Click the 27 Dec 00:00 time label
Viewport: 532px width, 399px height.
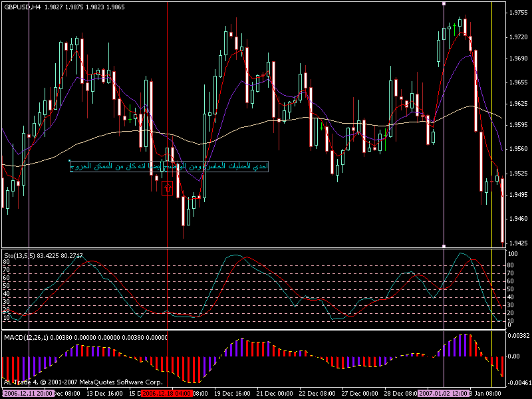(x=358, y=394)
